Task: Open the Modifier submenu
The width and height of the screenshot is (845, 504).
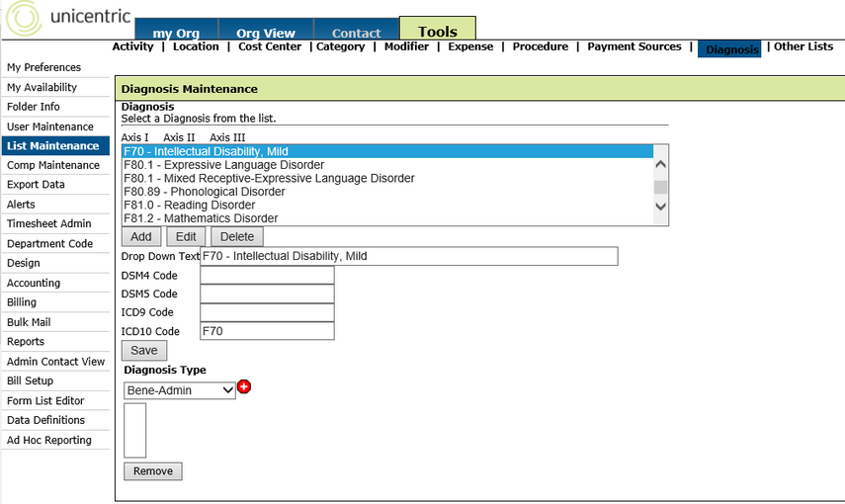Action: click(x=406, y=46)
